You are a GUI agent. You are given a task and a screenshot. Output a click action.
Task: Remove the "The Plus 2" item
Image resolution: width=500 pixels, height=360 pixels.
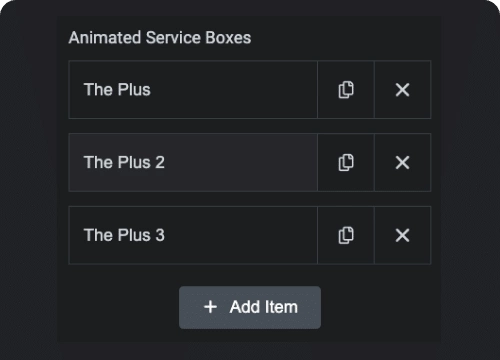coord(402,163)
